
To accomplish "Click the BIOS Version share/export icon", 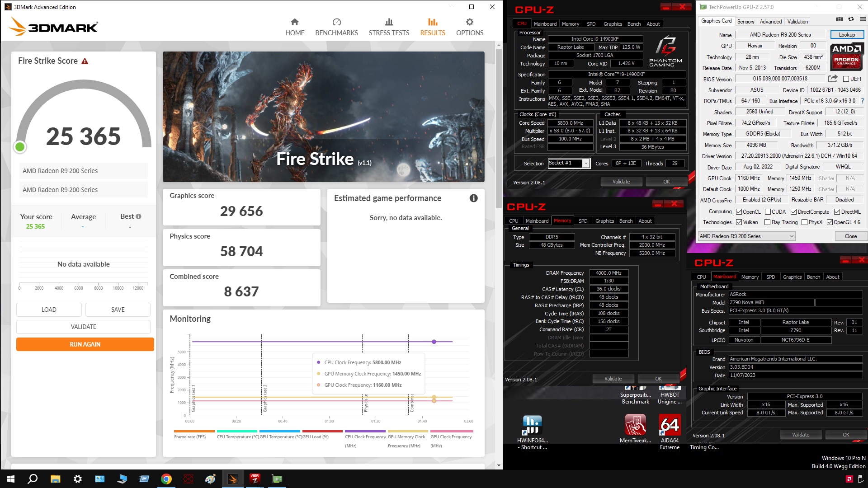I will pos(833,79).
